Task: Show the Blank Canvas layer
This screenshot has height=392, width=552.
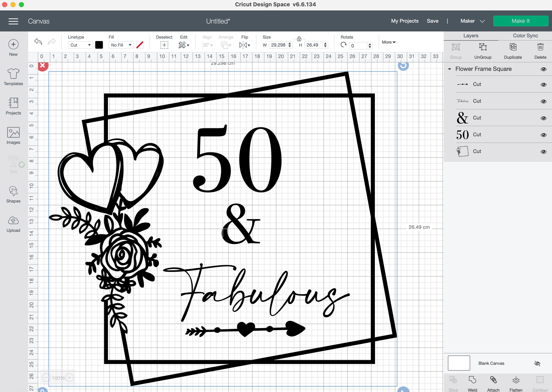Action: tap(539, 363)
